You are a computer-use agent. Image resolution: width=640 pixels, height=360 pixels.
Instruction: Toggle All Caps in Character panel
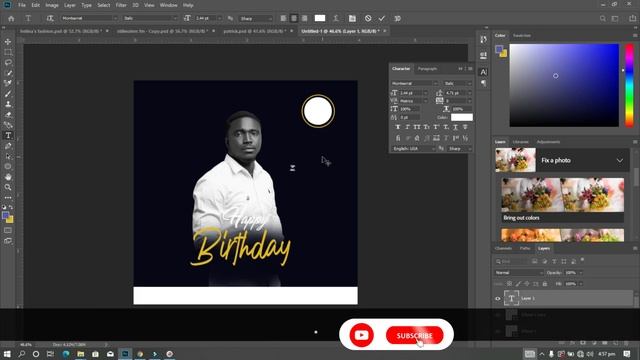point(417,127)
